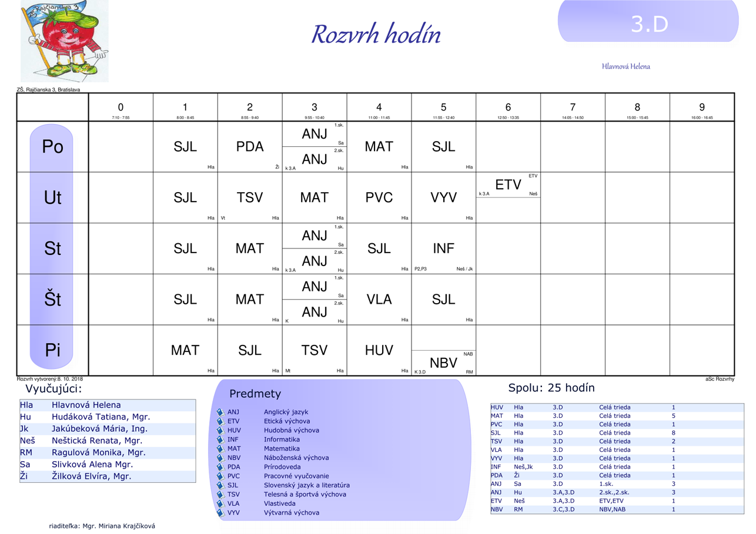Click Tuesday's PVC lesson cell
Image resolution: width=756 pixels, height=534 pixels.
pos(379,198)
